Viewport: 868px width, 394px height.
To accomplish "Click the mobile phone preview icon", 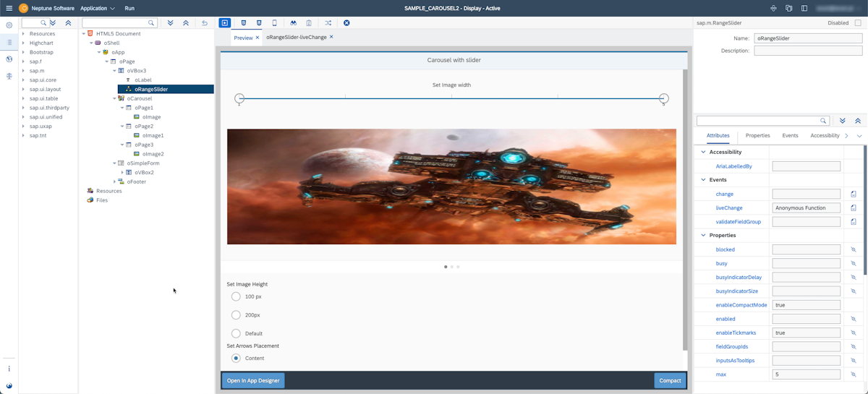I will tap(274, 23).
